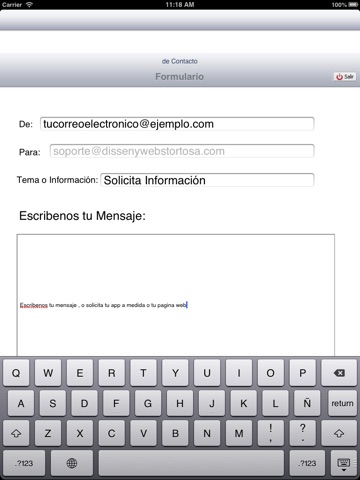360x480 pixels.
Task: Tap the space bar
Action: pyautogui.click(x=191, y=463)
